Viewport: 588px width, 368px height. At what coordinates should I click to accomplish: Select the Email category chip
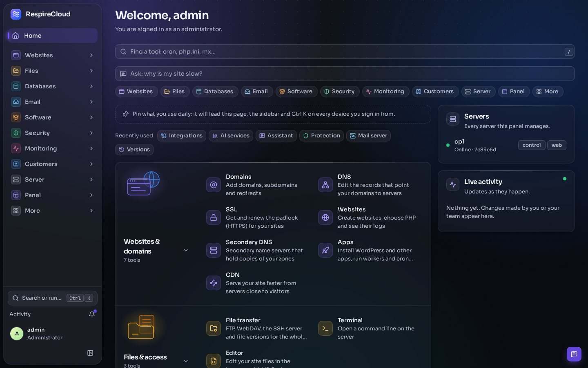pos(256,92)
